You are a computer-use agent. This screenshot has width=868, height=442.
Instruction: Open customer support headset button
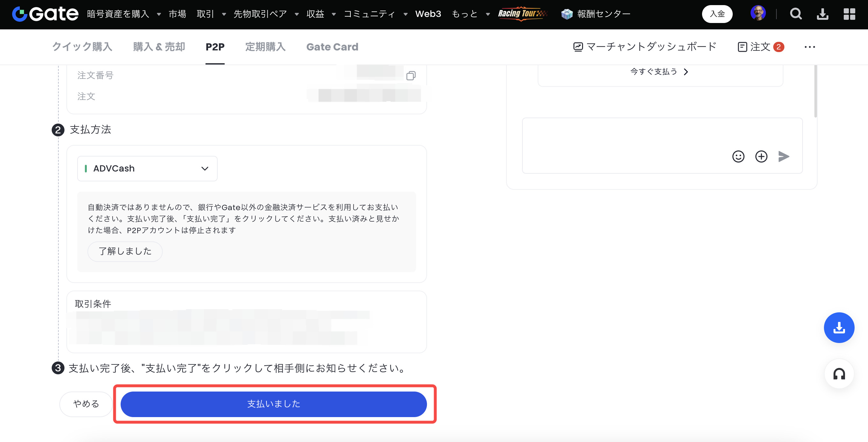(x=839, y=374)
